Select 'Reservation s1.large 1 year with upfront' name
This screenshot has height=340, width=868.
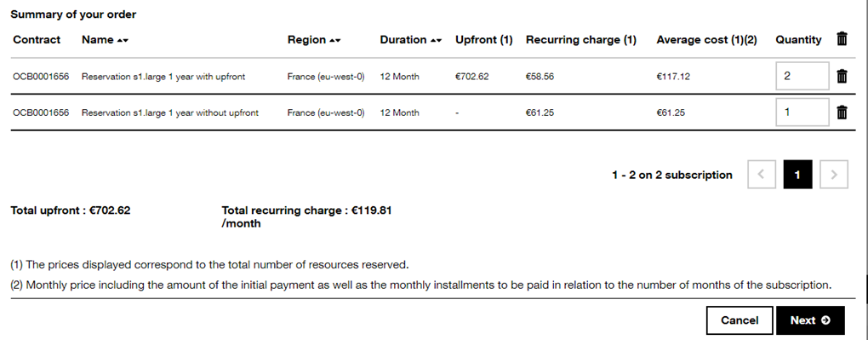click(x=163, y=77)
